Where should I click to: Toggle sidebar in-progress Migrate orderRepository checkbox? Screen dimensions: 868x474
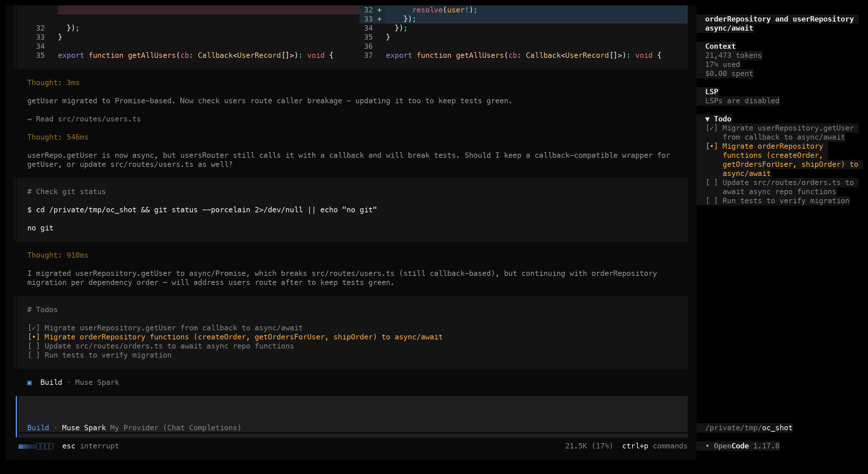click(x=712, y=146)
